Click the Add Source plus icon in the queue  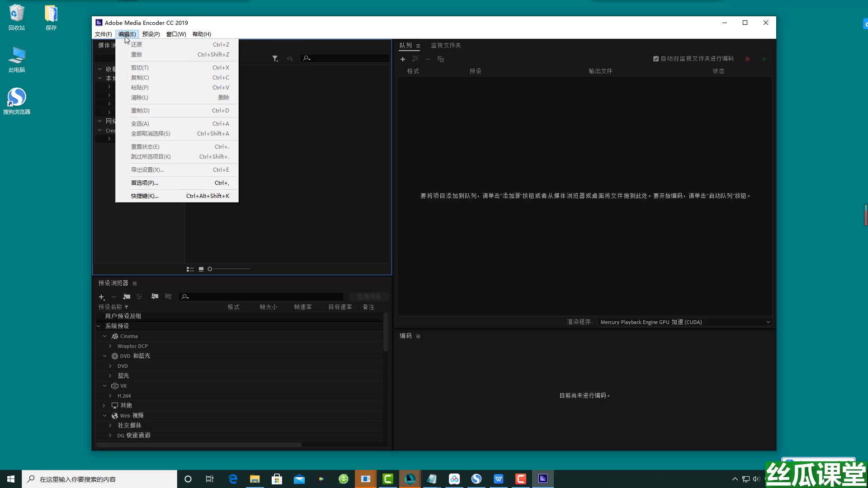pyautogui.click(x=402, y=59)
